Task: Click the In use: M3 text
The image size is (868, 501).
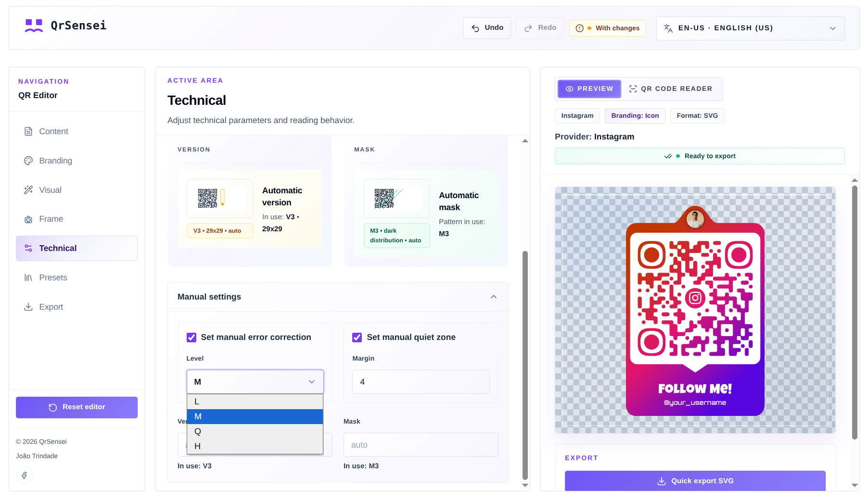Action: 361,466
